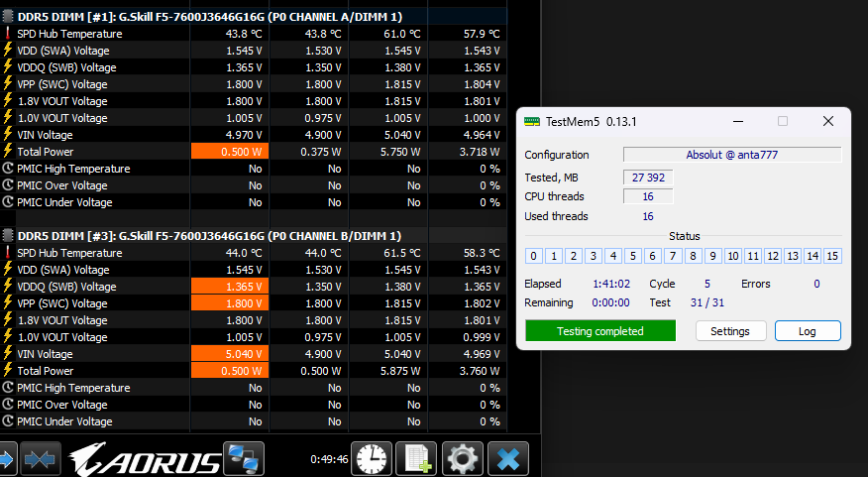Select DIMM #1 PMIC Under Voltage row label

(64, 202)
